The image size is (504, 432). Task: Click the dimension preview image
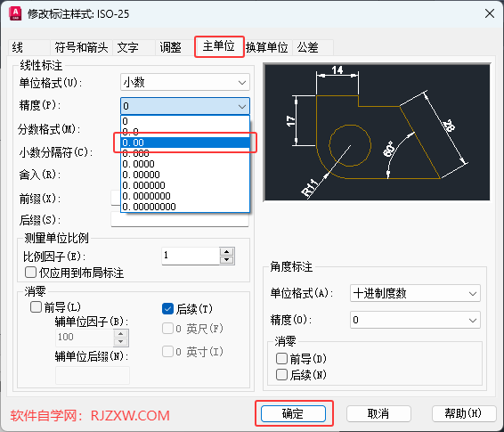[377, 132]
